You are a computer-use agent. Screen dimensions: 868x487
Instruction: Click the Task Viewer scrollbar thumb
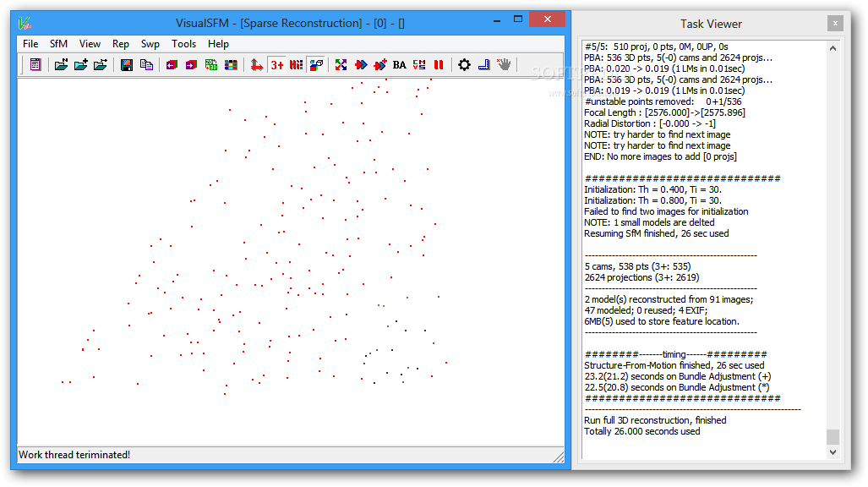click(x=833, y=436)
